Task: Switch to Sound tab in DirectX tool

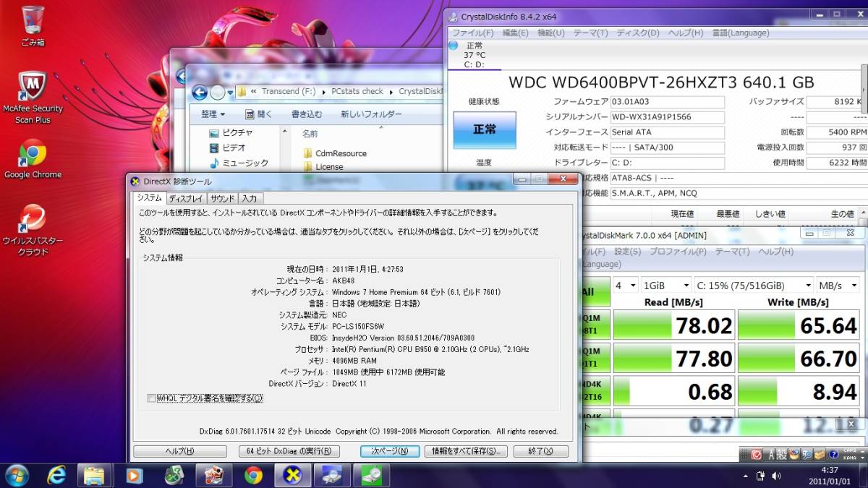Action: coord(222,198)
